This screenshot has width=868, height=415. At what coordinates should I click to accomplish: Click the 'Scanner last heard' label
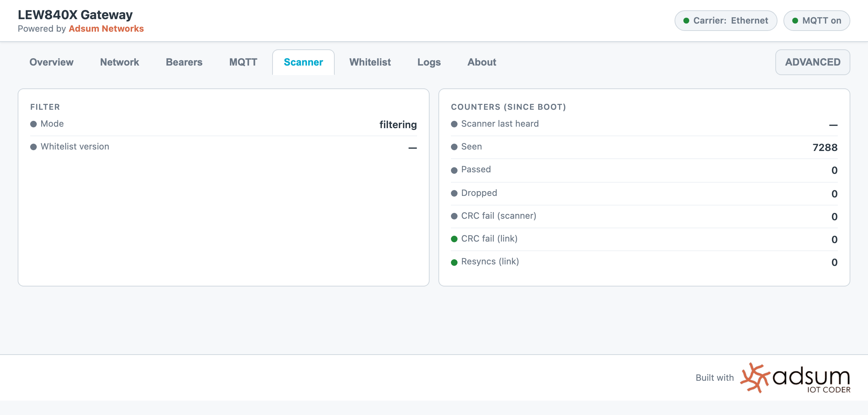500,124
